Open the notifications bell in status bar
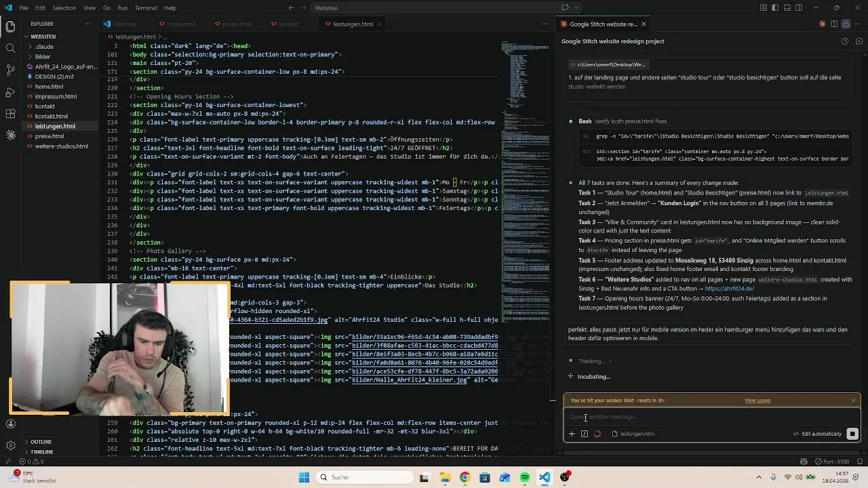Screen dimensions: 868x488 (x=859, y=462)
